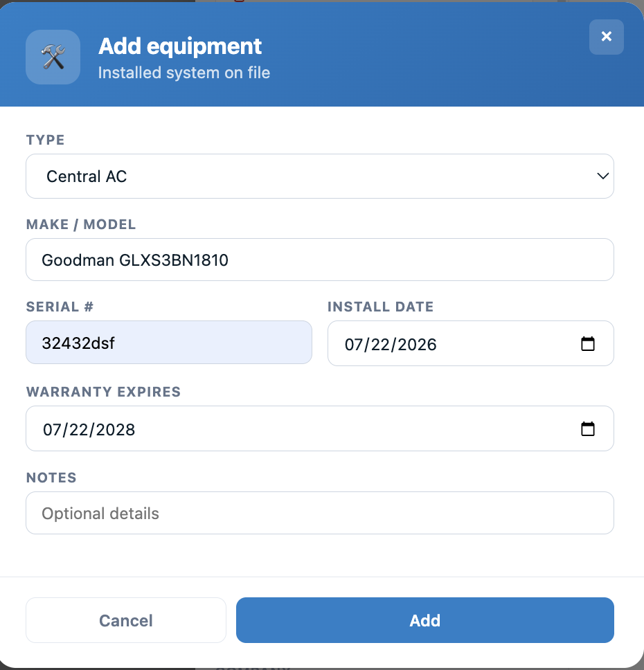Focus the Serial # field

(x=169, y=343)
